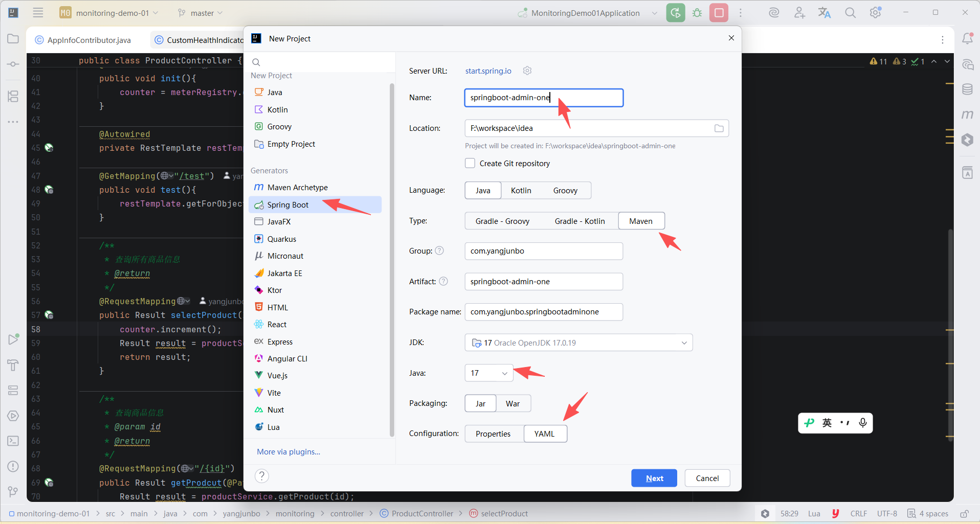Open the Services tool window
Screen dimensions: 980x524
click(x=13, y=416)
